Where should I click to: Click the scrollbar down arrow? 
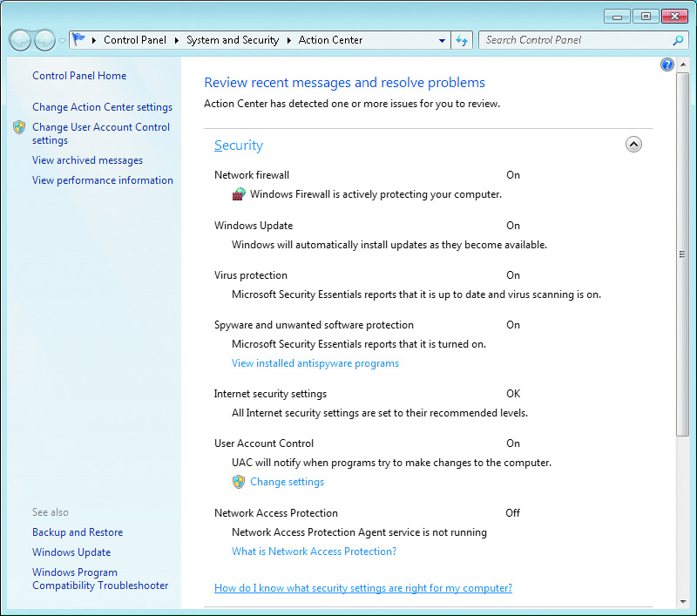click(683, 602)
